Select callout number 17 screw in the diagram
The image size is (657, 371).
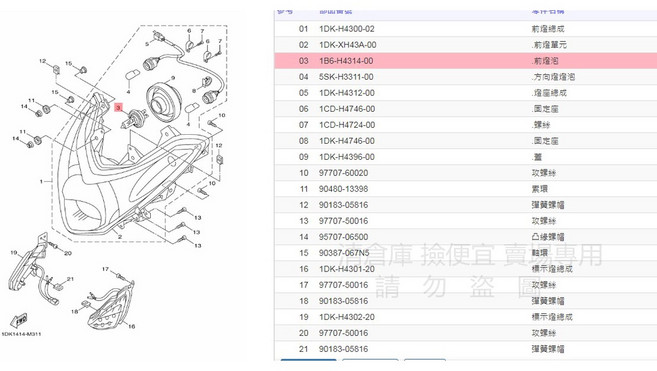pos(105,269)
